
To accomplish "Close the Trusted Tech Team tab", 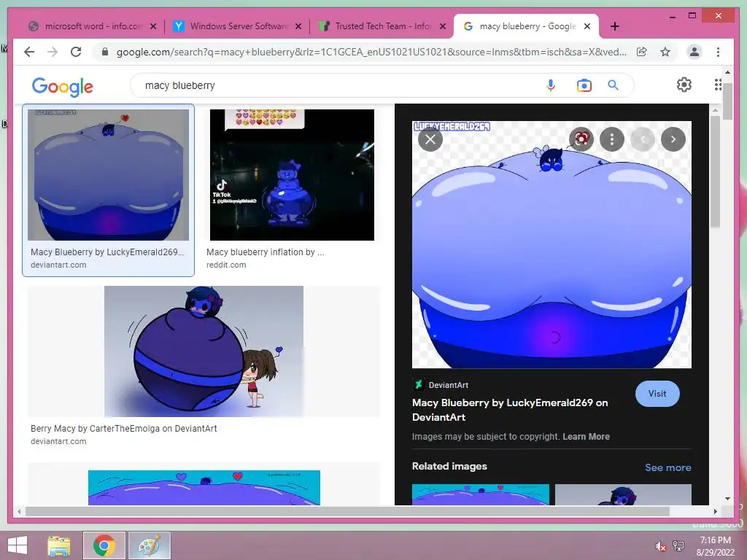I will coord(443,27).
